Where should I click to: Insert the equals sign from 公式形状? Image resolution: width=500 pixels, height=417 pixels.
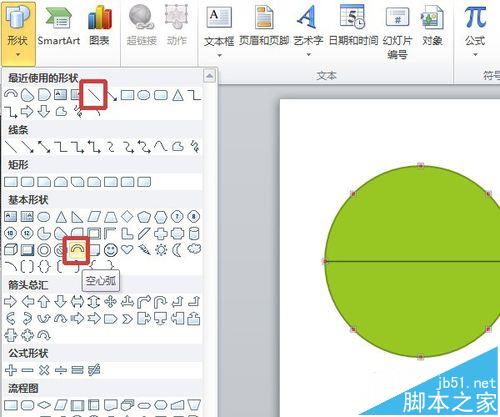(x=77, y=370)
